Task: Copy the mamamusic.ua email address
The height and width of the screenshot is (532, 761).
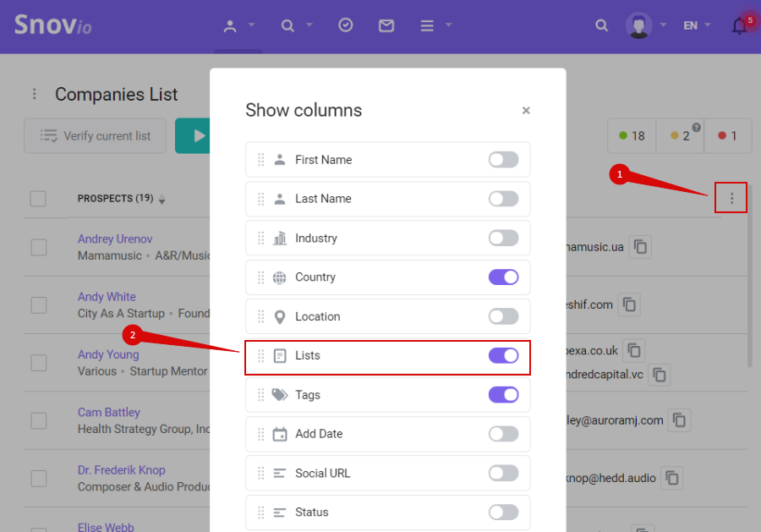Action: click(x=640, y=247)
